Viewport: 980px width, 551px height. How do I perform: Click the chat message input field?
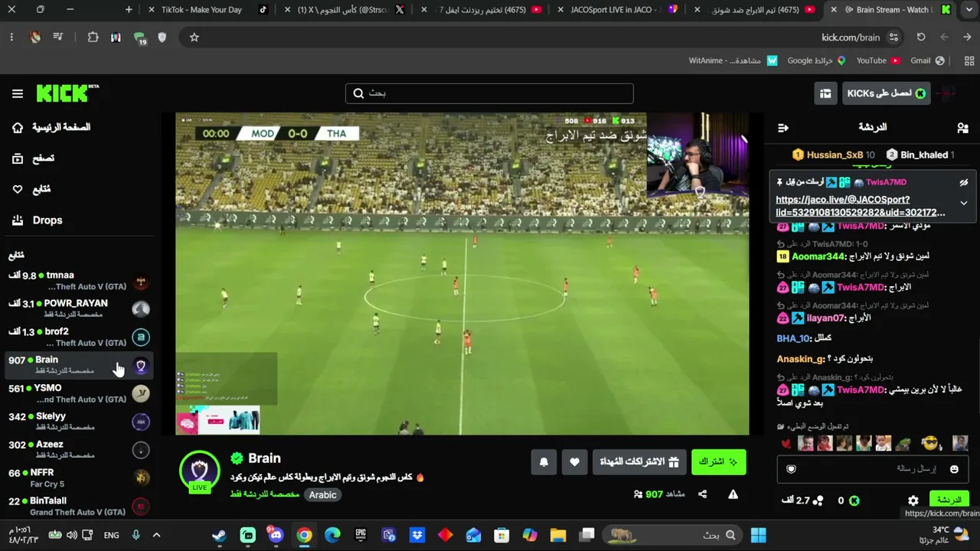coord(873,469)
